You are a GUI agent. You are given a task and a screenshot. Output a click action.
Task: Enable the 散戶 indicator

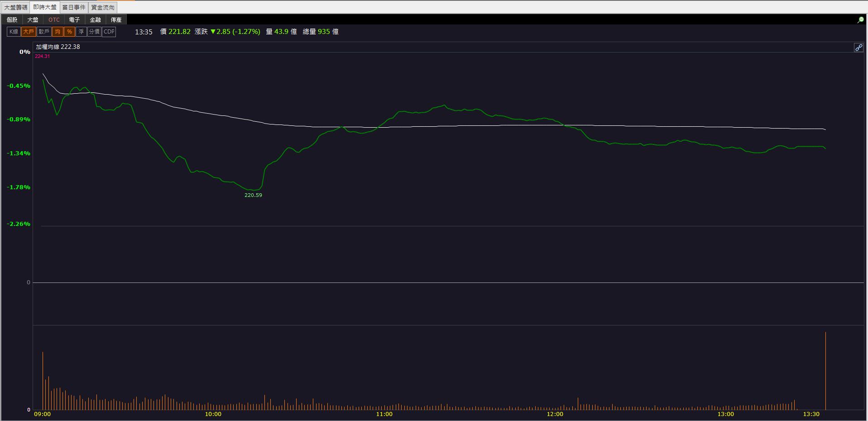point(44,32)
